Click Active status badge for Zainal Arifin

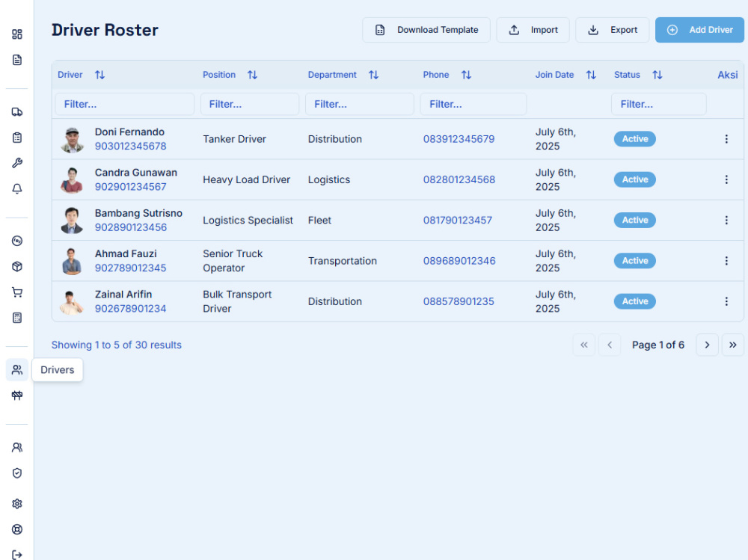point(634,301)
